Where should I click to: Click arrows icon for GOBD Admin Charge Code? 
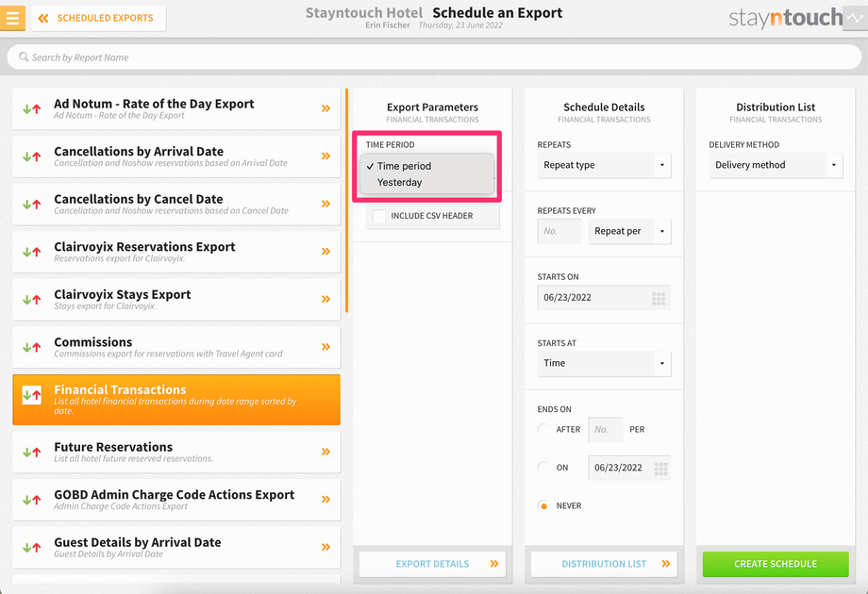pyautogui.click(x=31, y=500)
